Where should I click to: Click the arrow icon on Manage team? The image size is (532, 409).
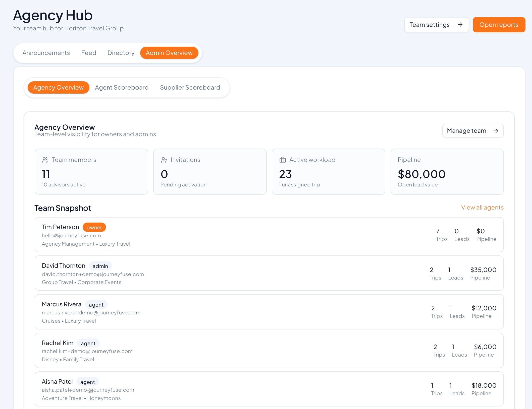[496, 131]
